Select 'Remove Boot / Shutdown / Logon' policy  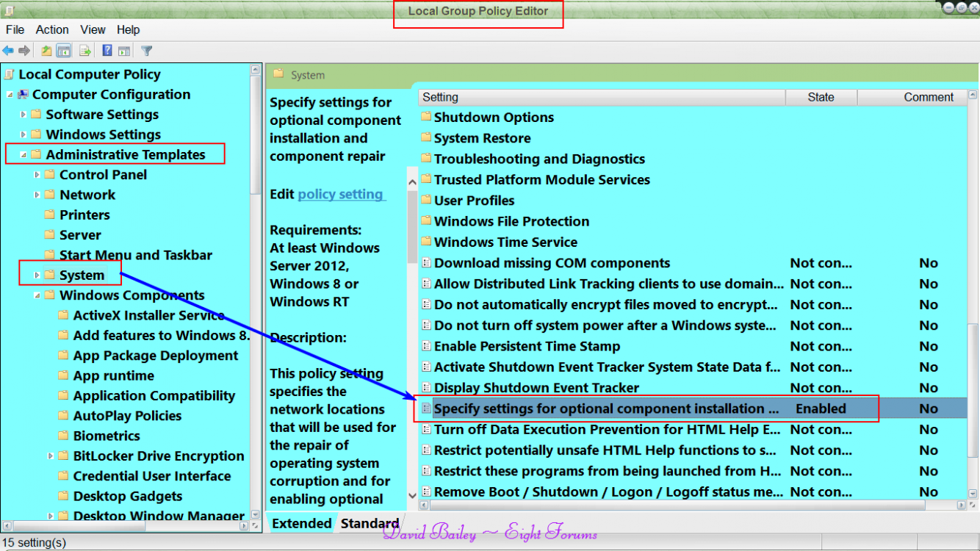pos(608,491)
